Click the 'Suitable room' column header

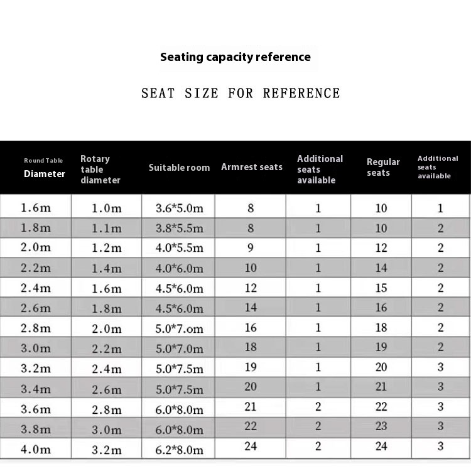pyautogui.click(x=179, y=168)
